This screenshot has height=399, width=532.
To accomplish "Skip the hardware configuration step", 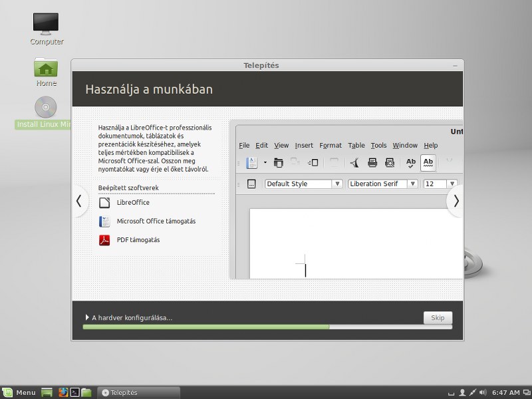I will click(438, 318).
